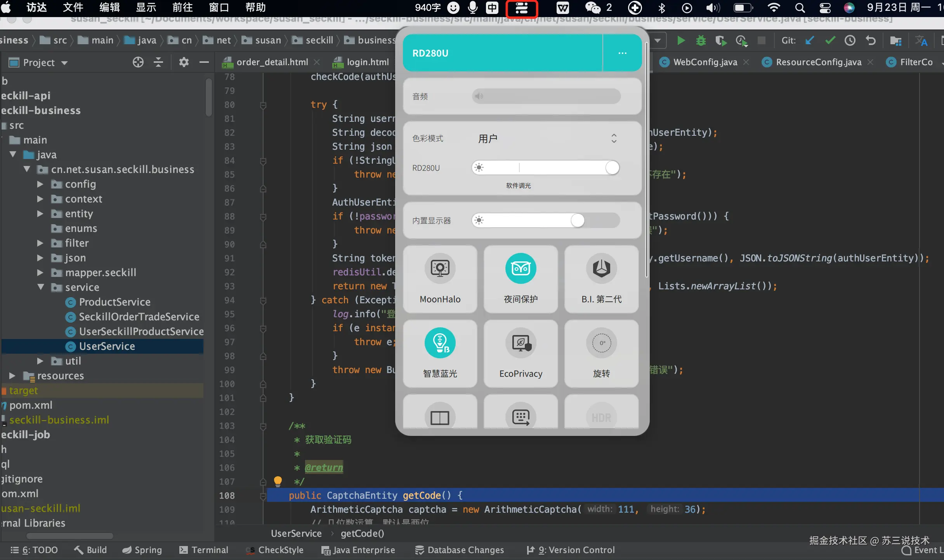The image size is (944, 560).
Task: Select ProductService in project tree
Action: (x=115, y=302)
